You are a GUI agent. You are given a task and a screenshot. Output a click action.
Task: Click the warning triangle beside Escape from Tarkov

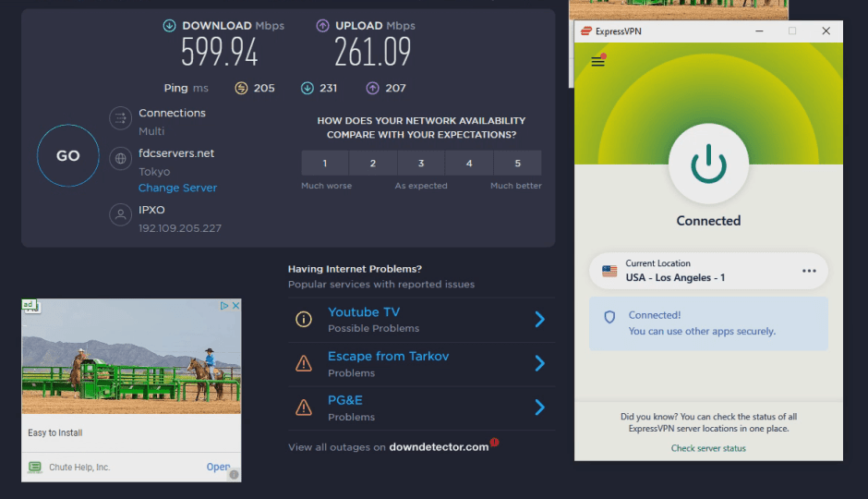304,363
